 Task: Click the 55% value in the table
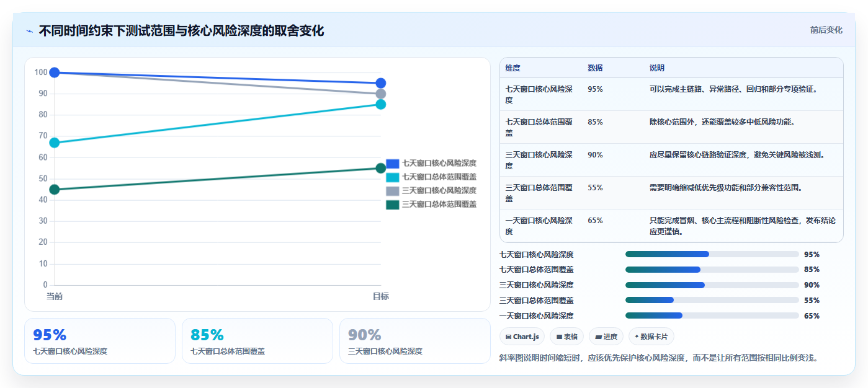(595, 188)
